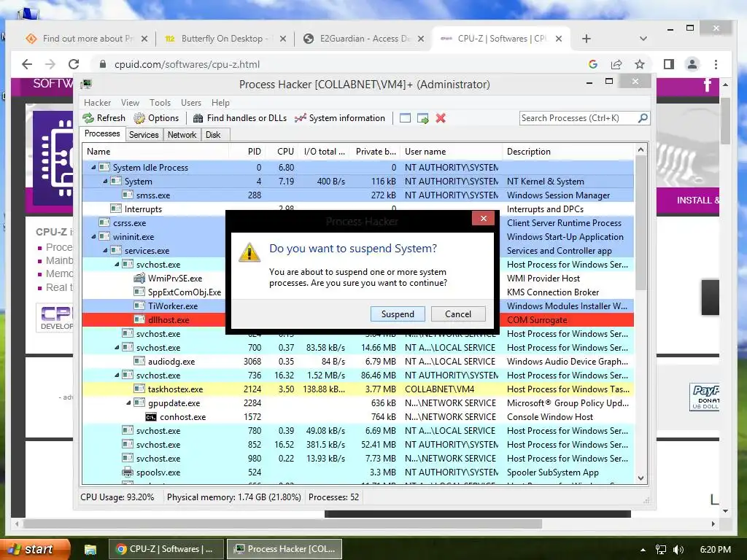Go back in the browser

tap(27, 64)
